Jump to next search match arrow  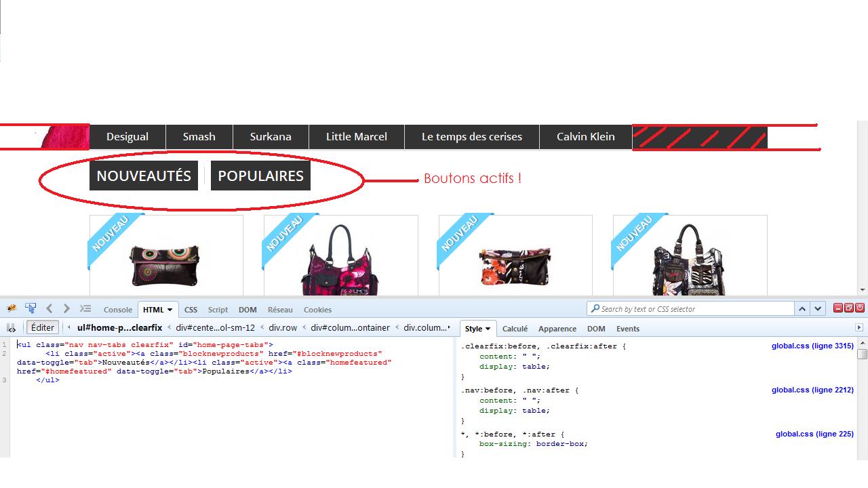(x=818, y=308)
